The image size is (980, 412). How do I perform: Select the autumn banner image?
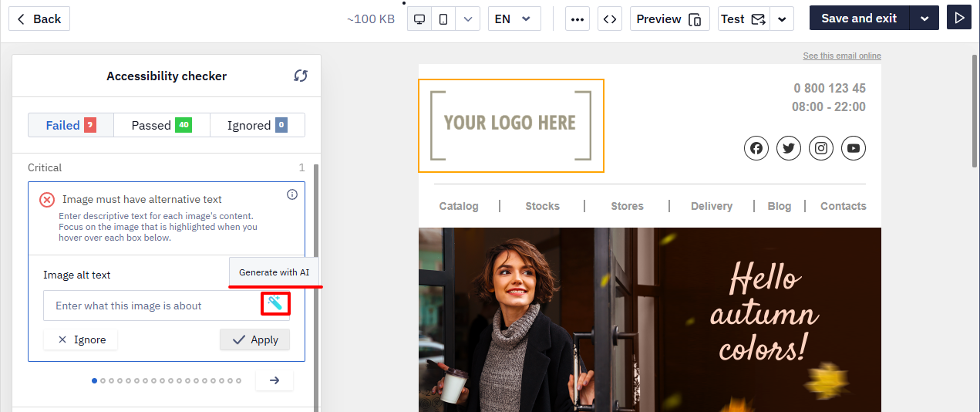click(x=650, y=319)
